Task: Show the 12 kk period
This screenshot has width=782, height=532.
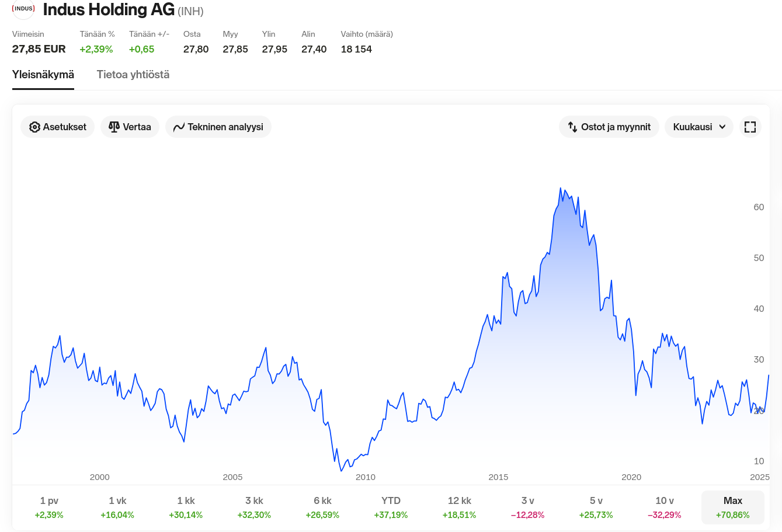Action: pos(460,507)
